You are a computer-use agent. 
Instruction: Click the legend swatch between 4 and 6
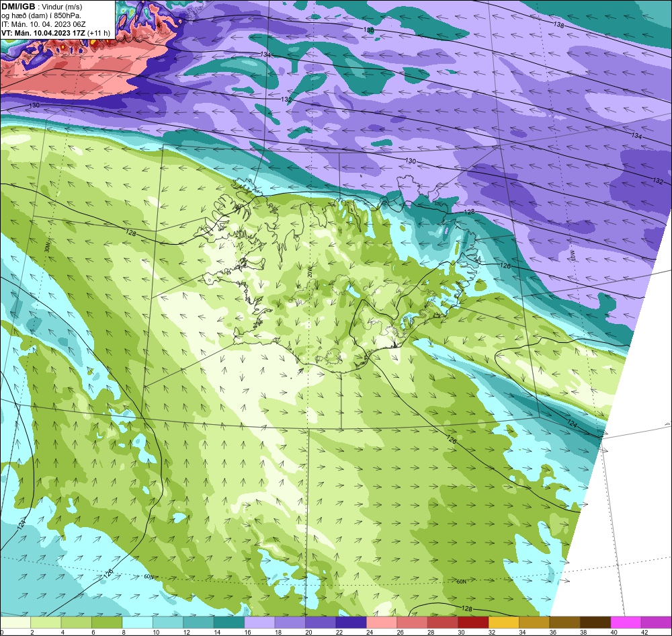click(x=77, y=622)
